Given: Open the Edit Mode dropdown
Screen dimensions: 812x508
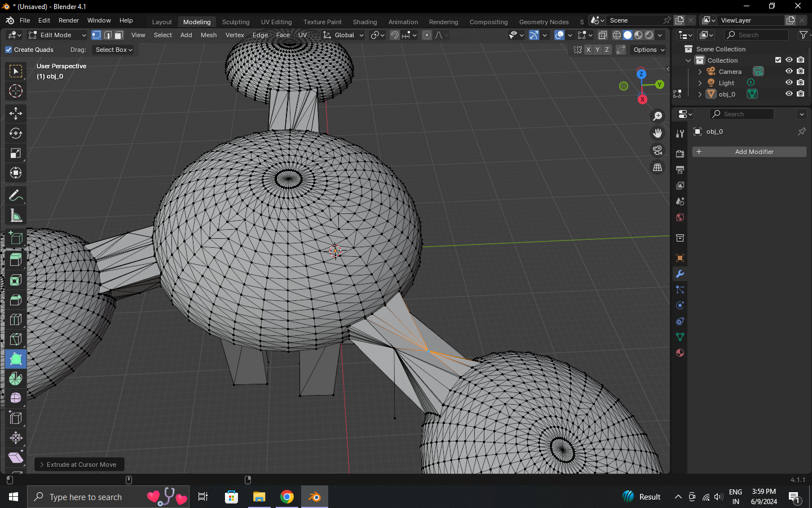Looking at the screenshot, I should tap(57, 35).
